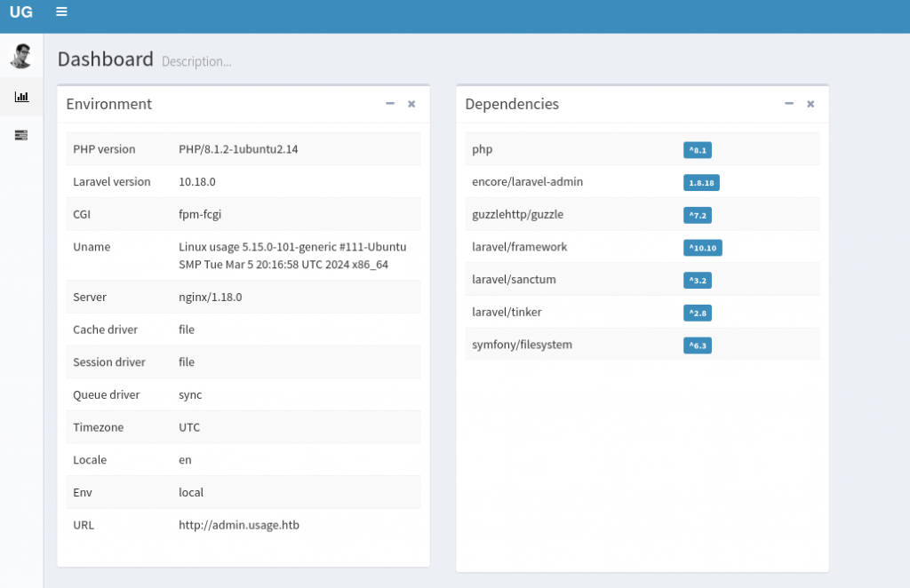Image resolution: width=910 pixels, height=588 pixels.
Task: Open the server list sidebar icon
Action: coord(21,135)
